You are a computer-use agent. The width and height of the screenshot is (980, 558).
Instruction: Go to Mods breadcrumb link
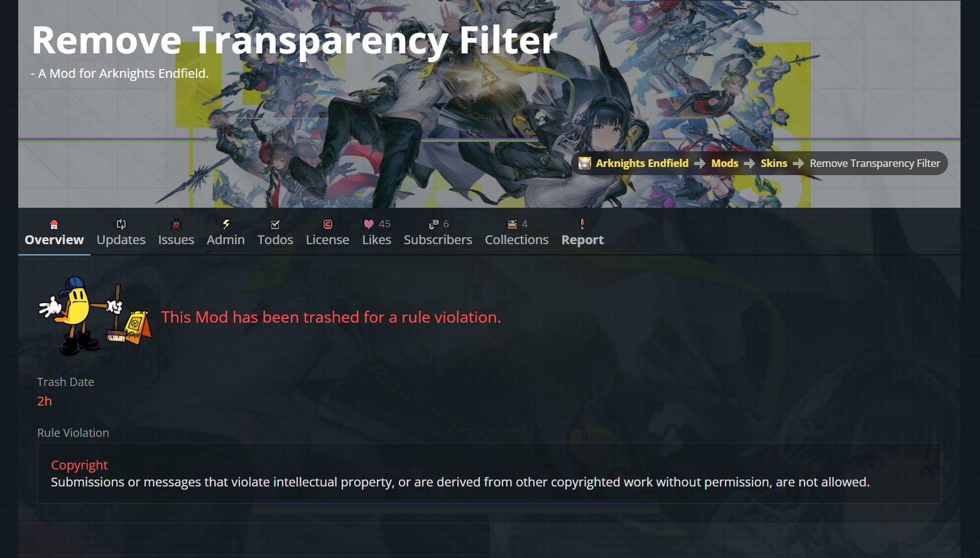click(x=725, y=163)
